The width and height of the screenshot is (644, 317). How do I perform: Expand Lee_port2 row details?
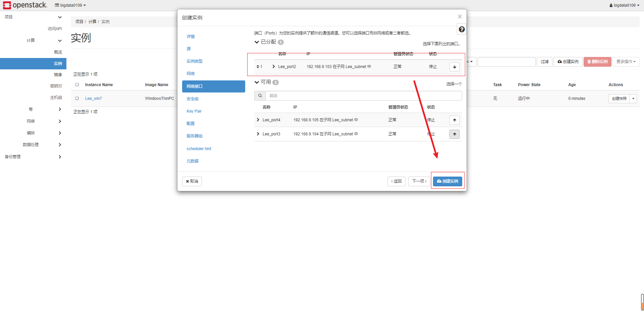(x=274, y=66)
